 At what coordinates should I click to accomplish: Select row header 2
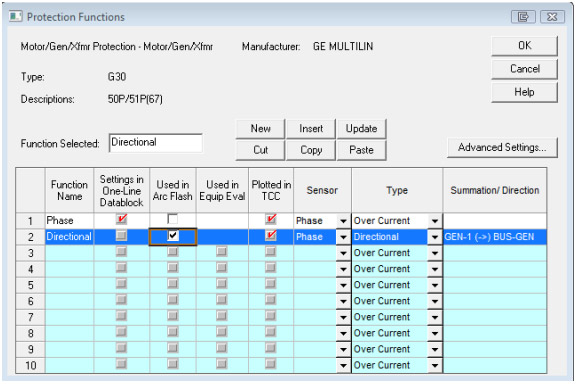(30, 237)
